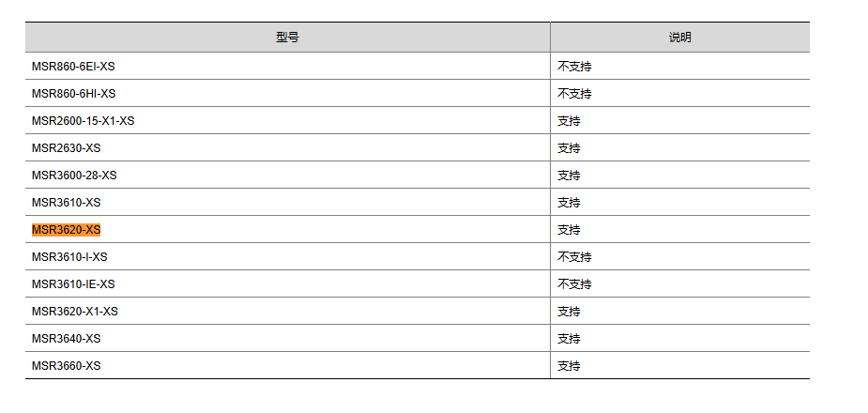Click the 说明 column header
This screenshot has width=868, height=413.
[679, 38]
